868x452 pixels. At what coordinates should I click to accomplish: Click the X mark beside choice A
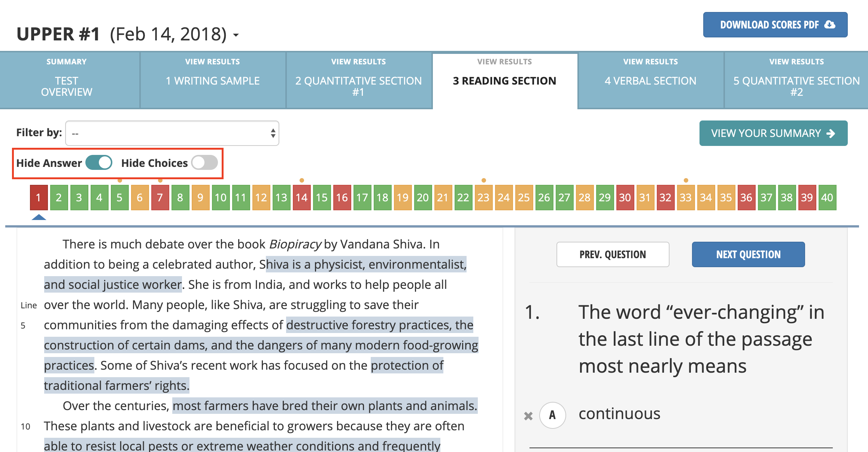pos(528,416)
